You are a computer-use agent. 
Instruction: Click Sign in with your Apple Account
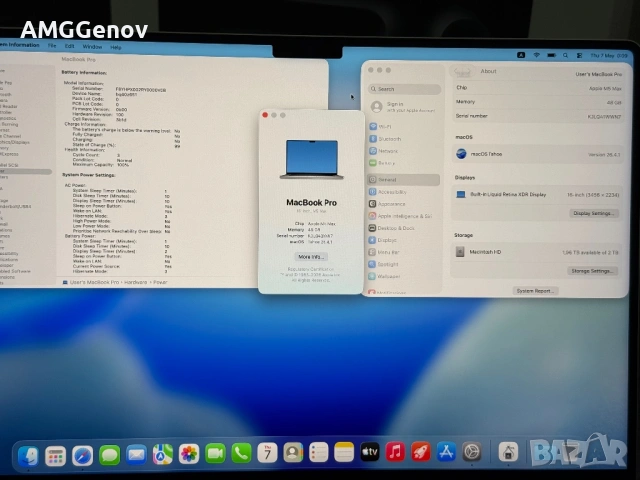pos(402,107)
